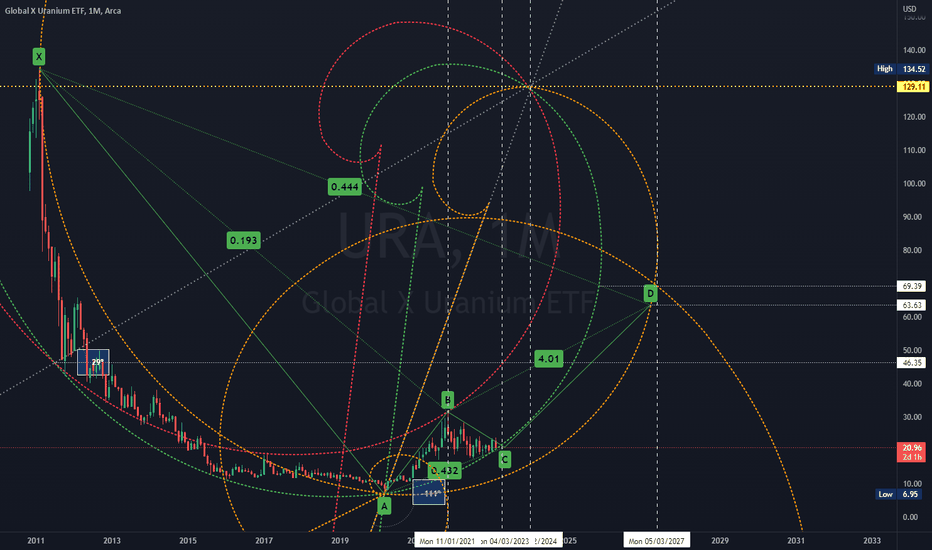The image size is (932, 550).
Task: Click the 40.00 price axis tick
Action: (x=914, y=384)
